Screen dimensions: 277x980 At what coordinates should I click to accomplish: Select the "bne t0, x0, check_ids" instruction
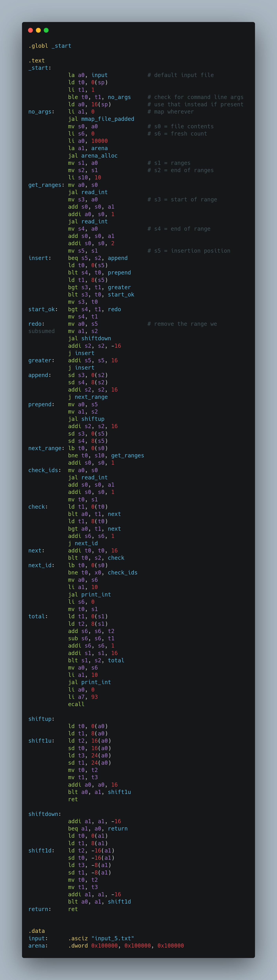click(103, 573)
